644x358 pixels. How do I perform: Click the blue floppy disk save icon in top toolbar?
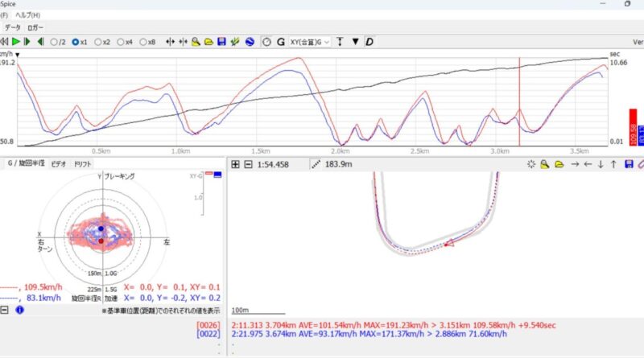point(221,41)
